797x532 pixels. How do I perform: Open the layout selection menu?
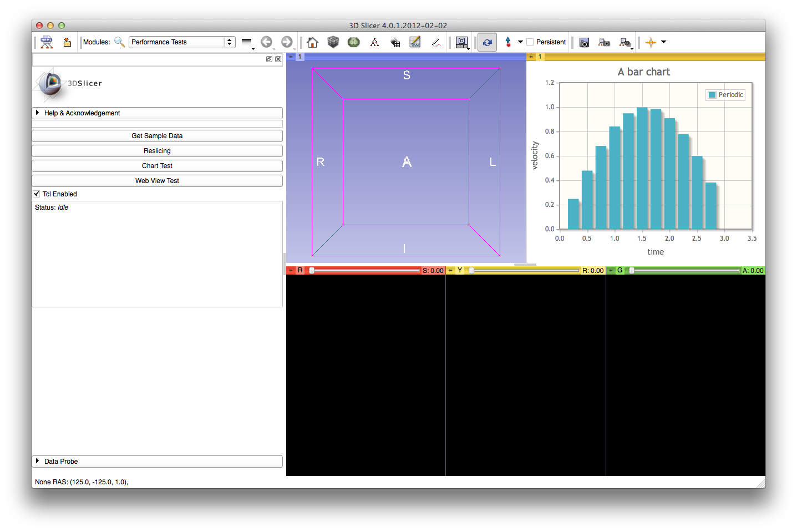pyautogui.click(x=461, y=42)
